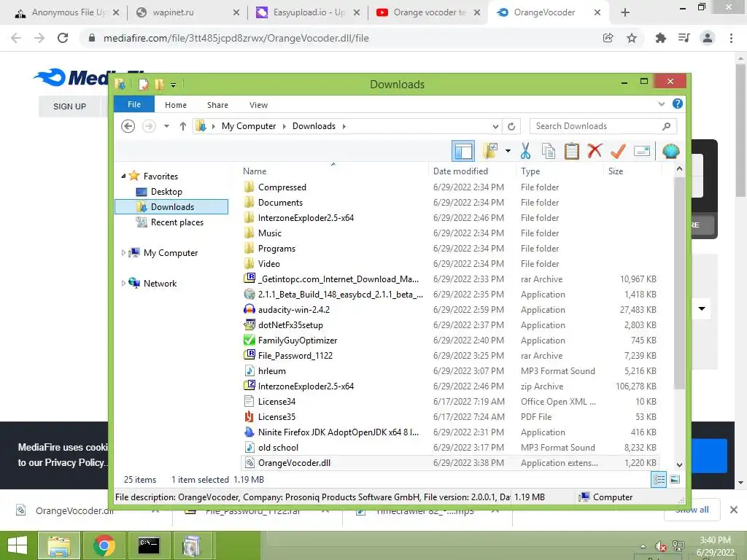747x560 pixels.
Task: Open the Home ribbon tab
Action: [175, 105]
